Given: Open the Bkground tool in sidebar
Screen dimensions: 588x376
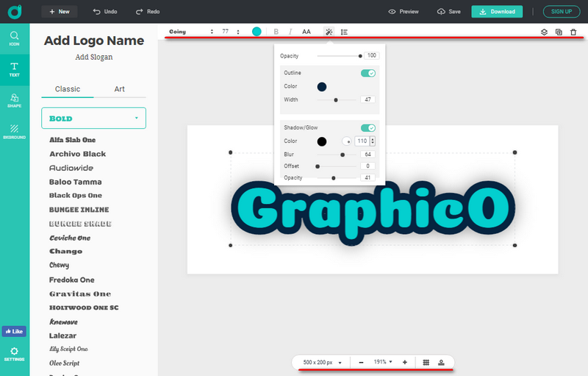Looking at the screenshot, I should coord(15,131).
